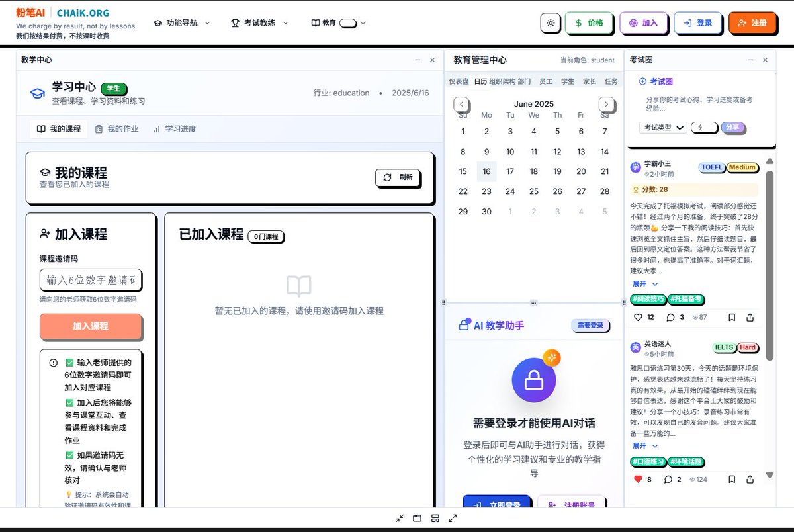The width and height of the screenshot is (794, 532).
Task: Switch to the 我的作业 tab
Action: (x=124, y=129)
